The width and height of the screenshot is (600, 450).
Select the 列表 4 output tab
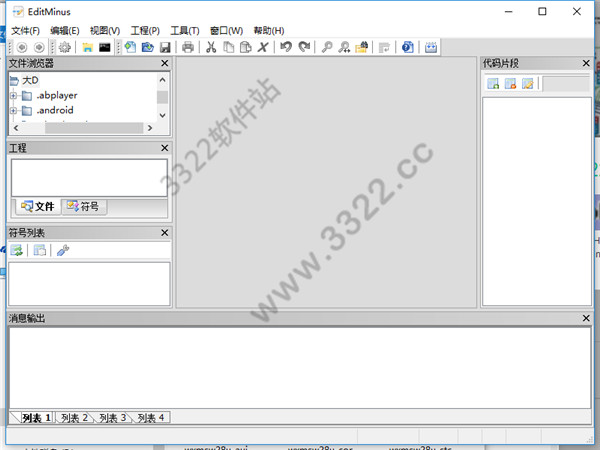click(x=151, y=418)
